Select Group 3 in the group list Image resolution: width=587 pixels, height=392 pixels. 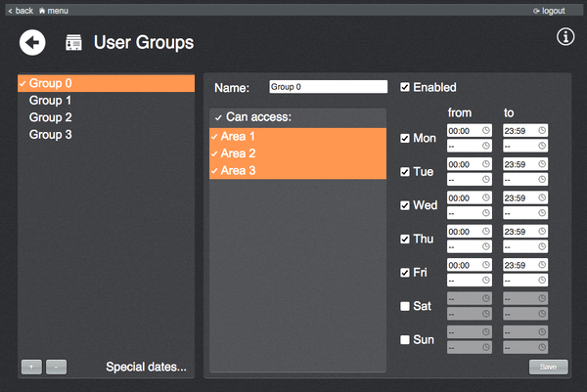(106, 135)
